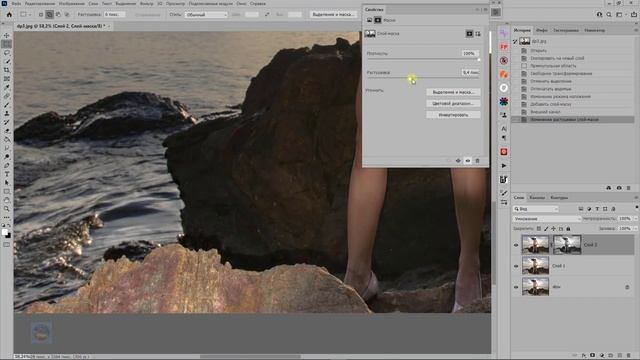Viewport: 640px width, 360px height.
Task: Click the Home icon in options bar
Action: [9, 14]
